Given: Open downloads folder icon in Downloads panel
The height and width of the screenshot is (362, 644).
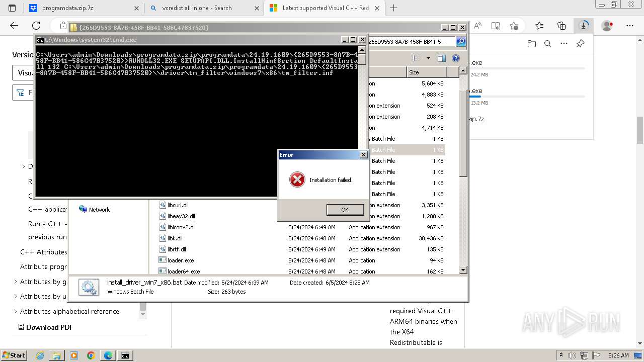Looking at the screenshot, I should [x=532, y=44].
